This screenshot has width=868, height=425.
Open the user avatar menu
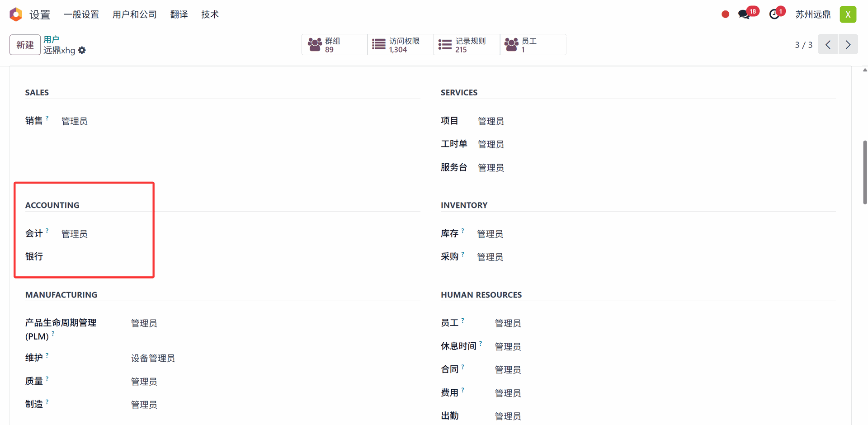pos(848,14)
